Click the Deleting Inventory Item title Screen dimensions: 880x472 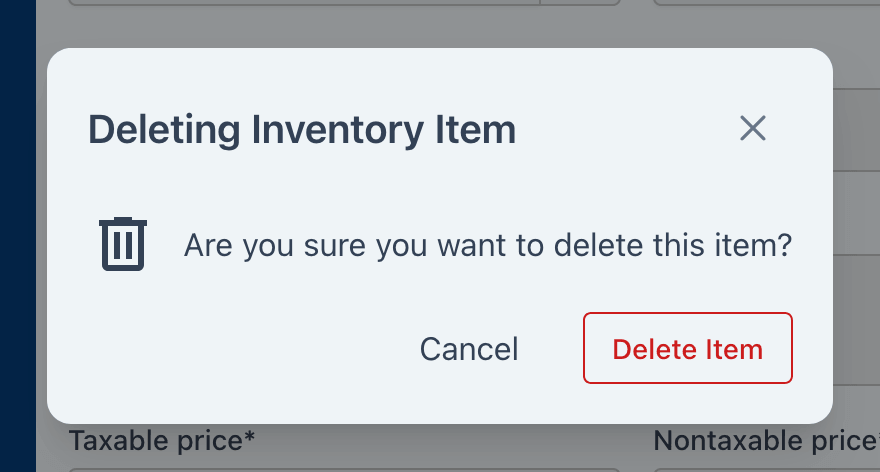pos(302,130)
